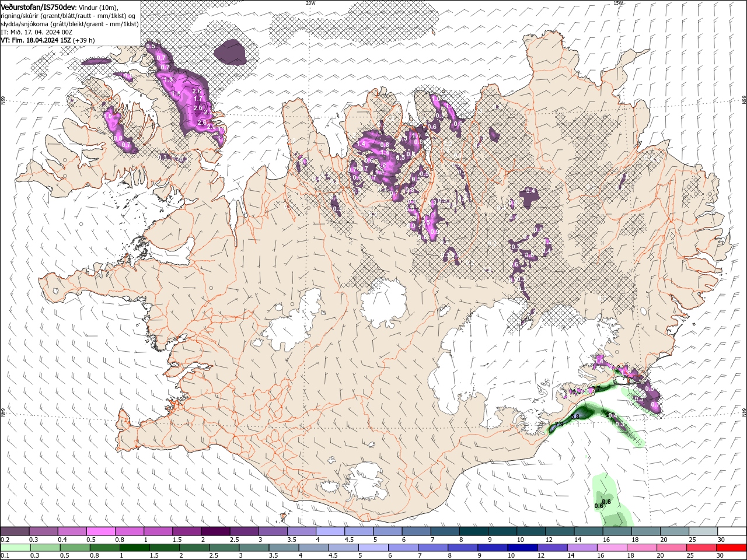This screenshot has width=747, height=560.
Task: Select the white snow swatch starting at 30
Action: (732, 531)
